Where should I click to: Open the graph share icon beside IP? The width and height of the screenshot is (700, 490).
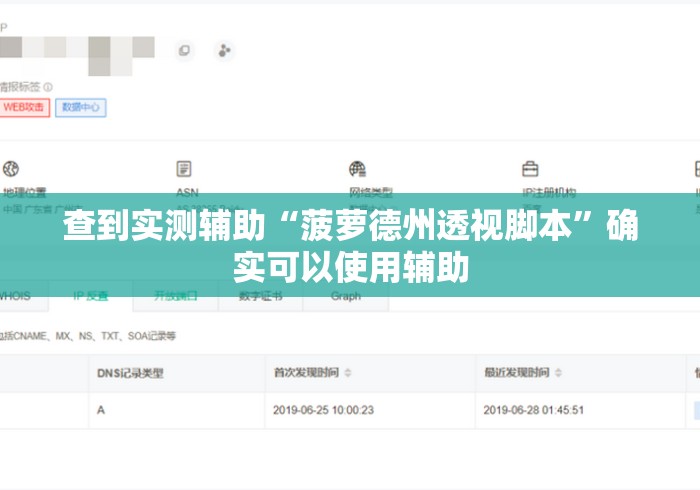(224, 50)
